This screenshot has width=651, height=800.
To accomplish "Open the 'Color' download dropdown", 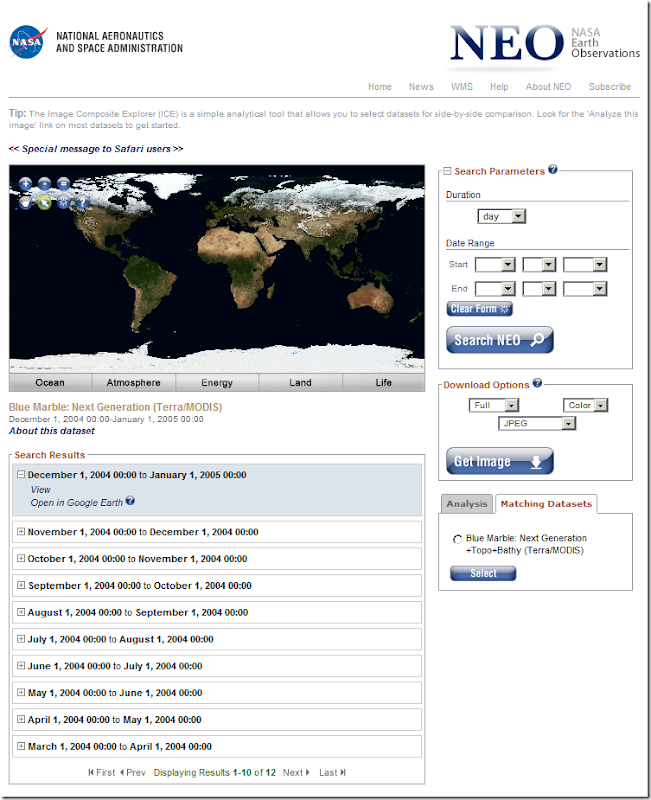I will (x=586, y=405).
